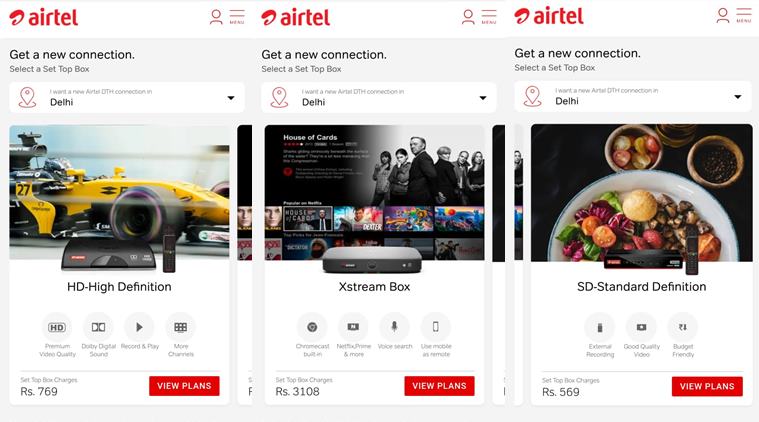Viewport: 759px width, 422px height.
Task: Click the Use mobile as remote icon
Action: pyautogui.click(x=436, y=328)
